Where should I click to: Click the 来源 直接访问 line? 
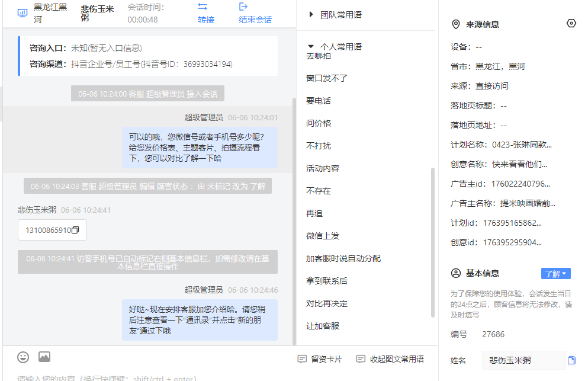479,86
